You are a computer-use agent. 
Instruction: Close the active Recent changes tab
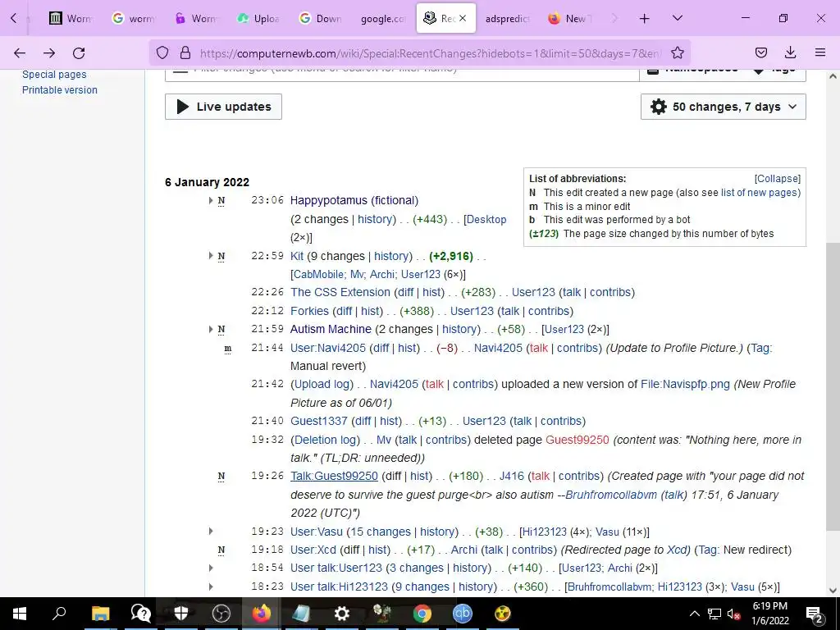coord(463,18)
